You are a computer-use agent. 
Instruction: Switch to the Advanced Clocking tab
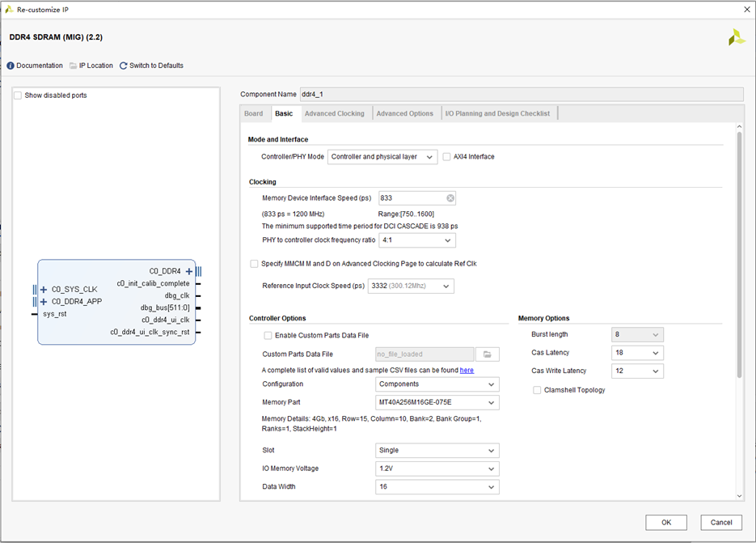(x=335, y=113)
